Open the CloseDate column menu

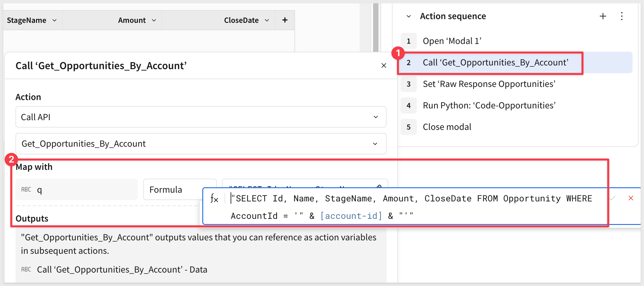pos(267,20)
